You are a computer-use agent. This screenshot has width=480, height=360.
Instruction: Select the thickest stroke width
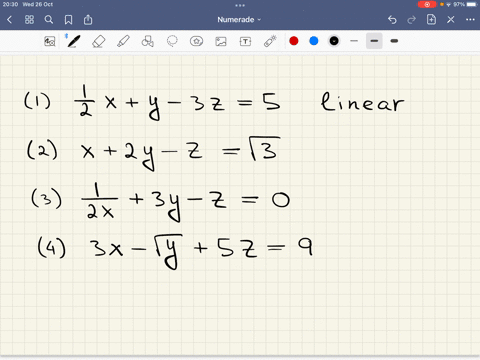click(x=394, y=41)
